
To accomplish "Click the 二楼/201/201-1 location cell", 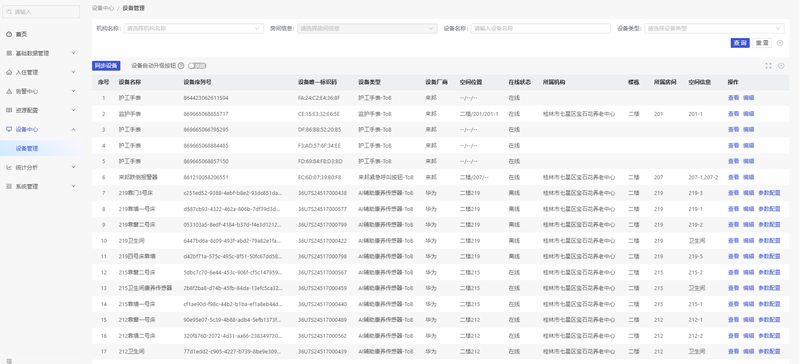I will click(x=479, y=114).
